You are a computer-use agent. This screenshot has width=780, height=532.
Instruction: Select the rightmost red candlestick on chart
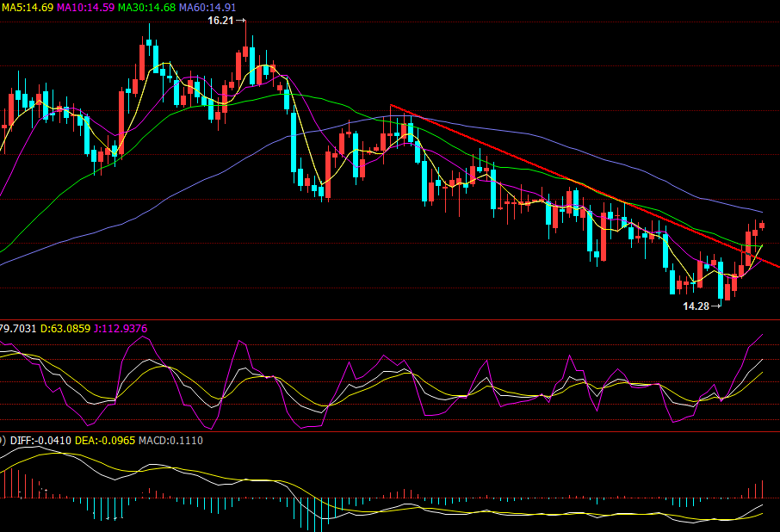click(x=762, y=226)
